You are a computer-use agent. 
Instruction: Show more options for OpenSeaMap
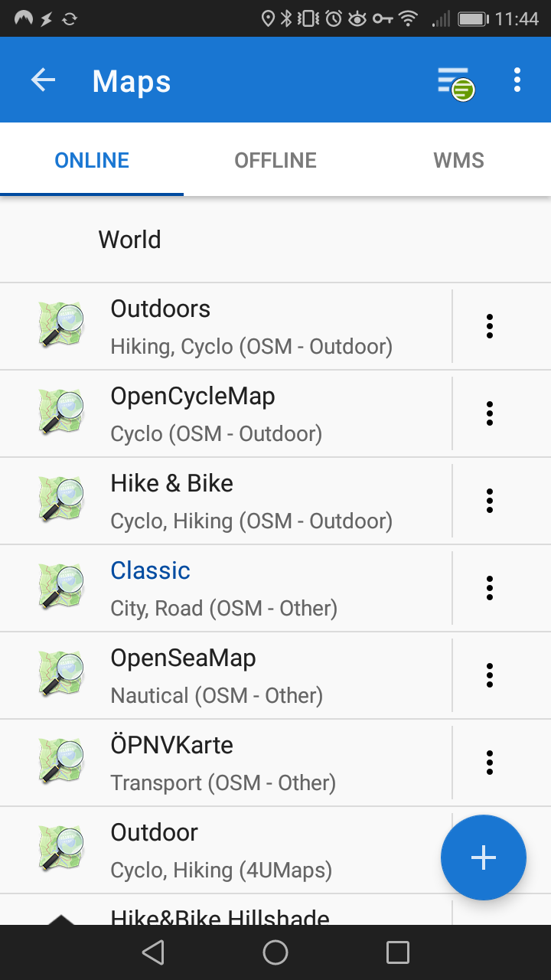pos(490,675)
